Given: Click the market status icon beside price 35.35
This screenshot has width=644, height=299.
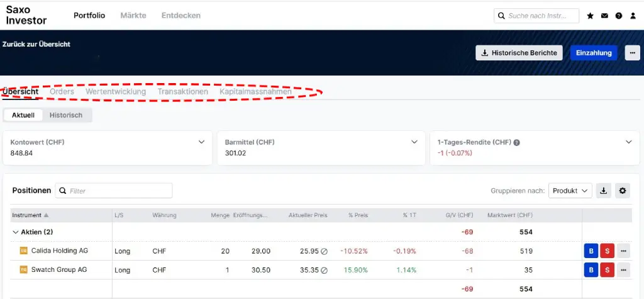Looking at the screenshot, I should [324, 270].
